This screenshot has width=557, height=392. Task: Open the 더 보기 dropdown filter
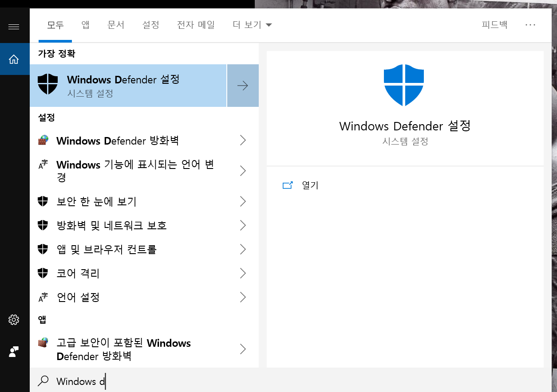(252, 25)
